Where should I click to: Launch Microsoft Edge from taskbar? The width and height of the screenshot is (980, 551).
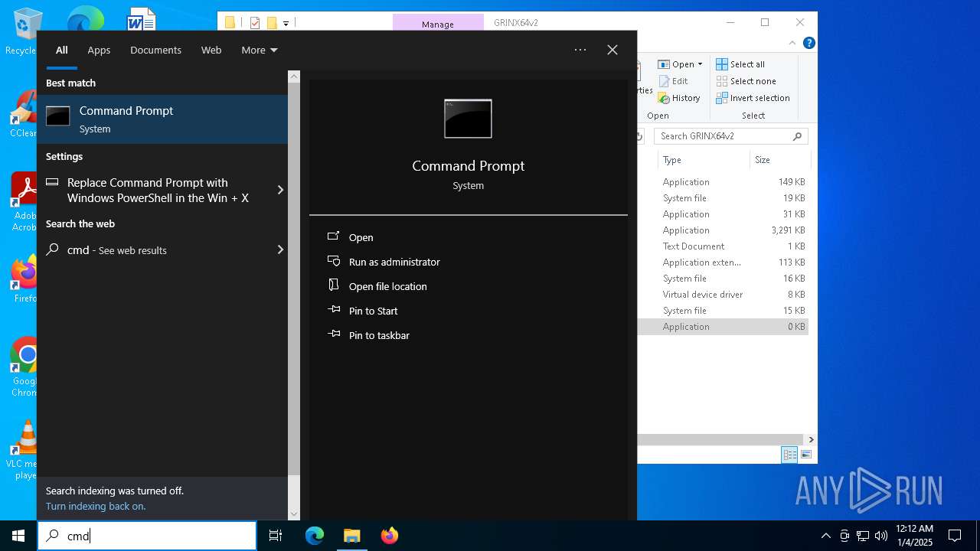pos(315,536)
